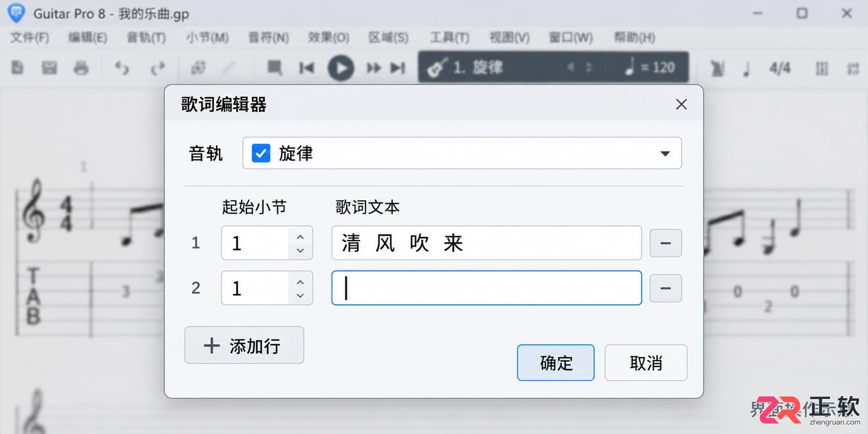The image size is (868, 434).
Task: Open the 音符(N) menu
Action: pyautogui.click(x=269, y=37)
